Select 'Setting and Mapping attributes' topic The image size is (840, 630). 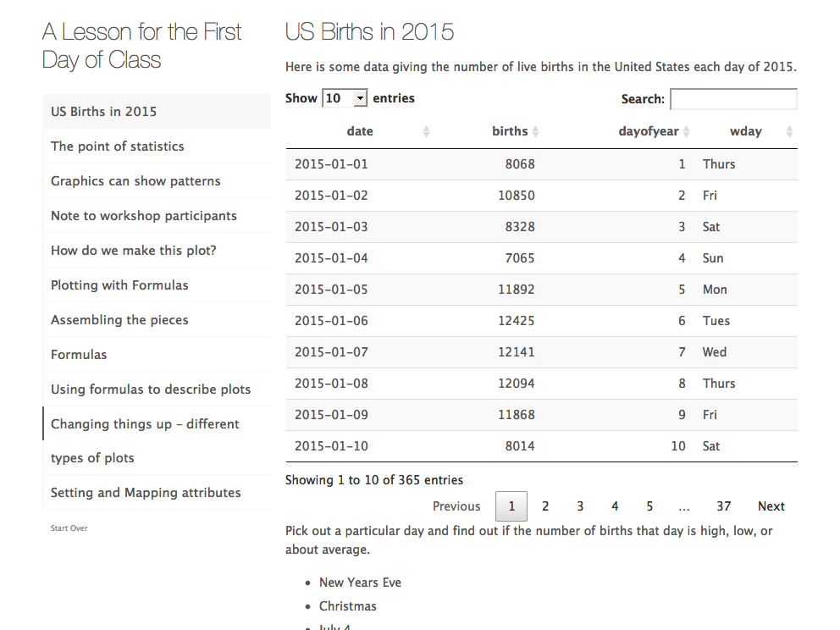pyautogui.click(x=146, y=493)
